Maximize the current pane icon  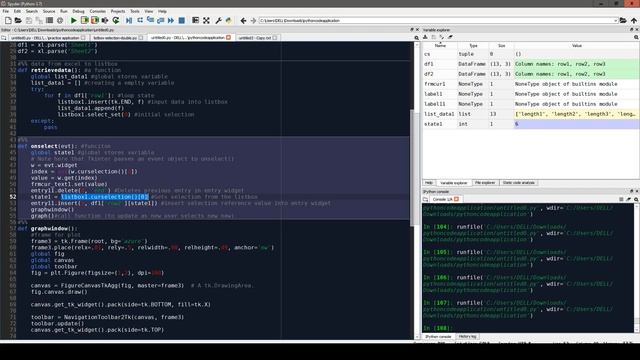click(196, 20)
